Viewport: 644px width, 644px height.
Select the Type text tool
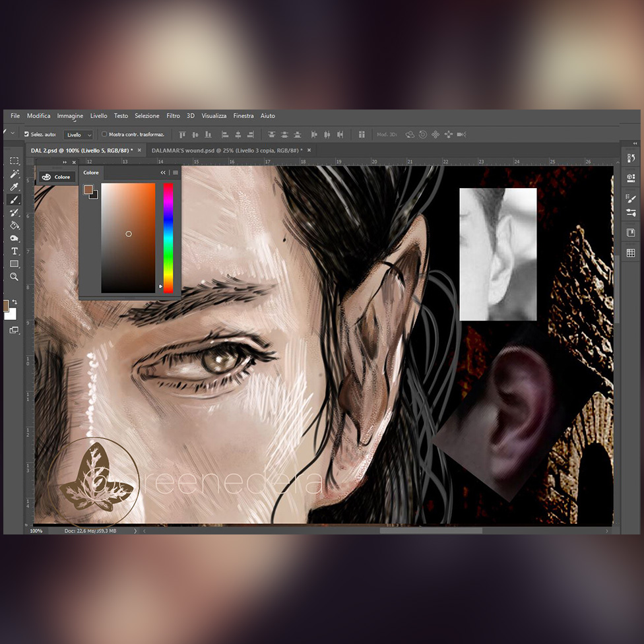15,251
